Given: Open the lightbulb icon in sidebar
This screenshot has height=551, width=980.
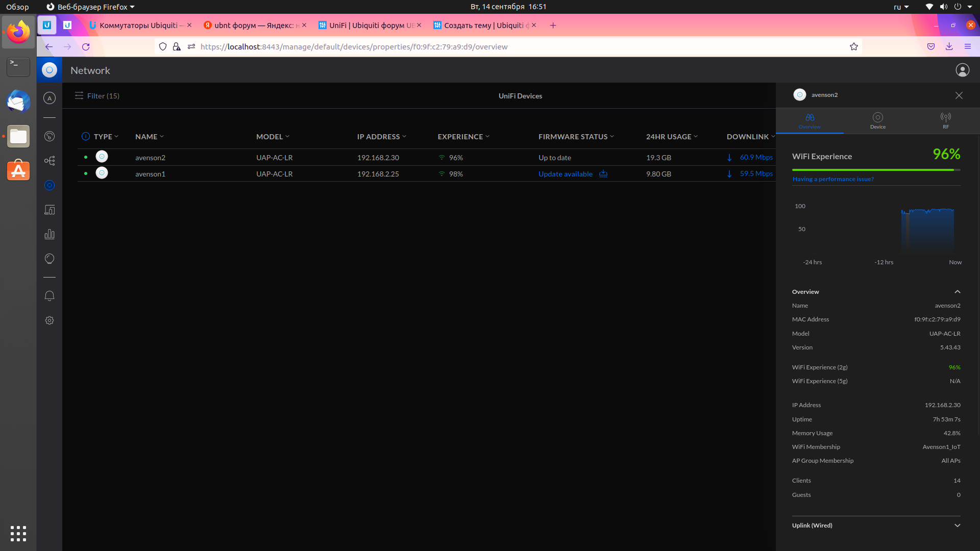Looking at the screenshot, I should (50, 259).
